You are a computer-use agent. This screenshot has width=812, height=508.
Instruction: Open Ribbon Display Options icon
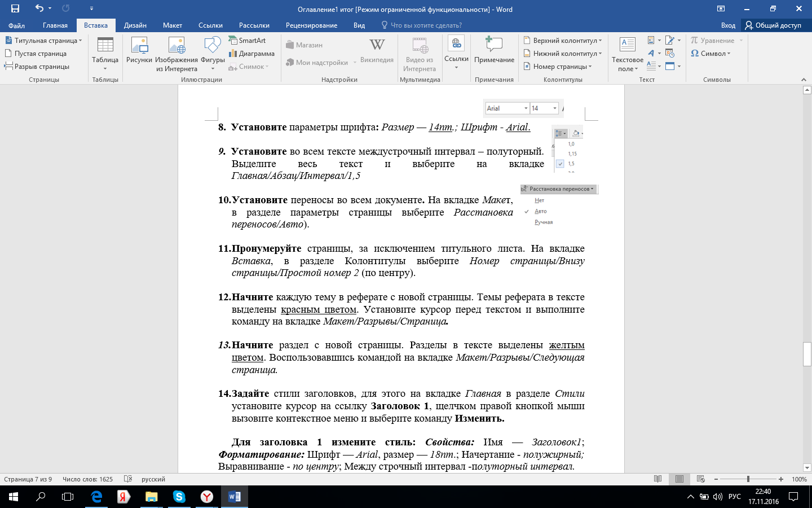[x=721, y=8]
